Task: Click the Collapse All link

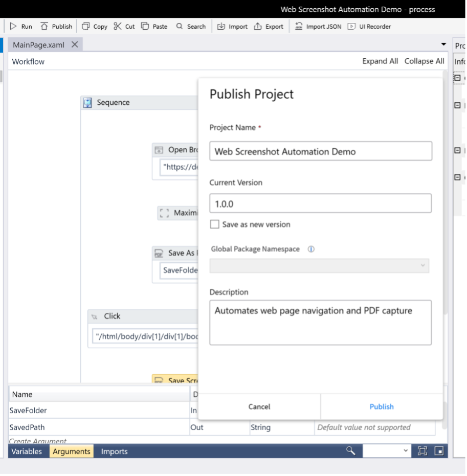Action: [424, 61]
